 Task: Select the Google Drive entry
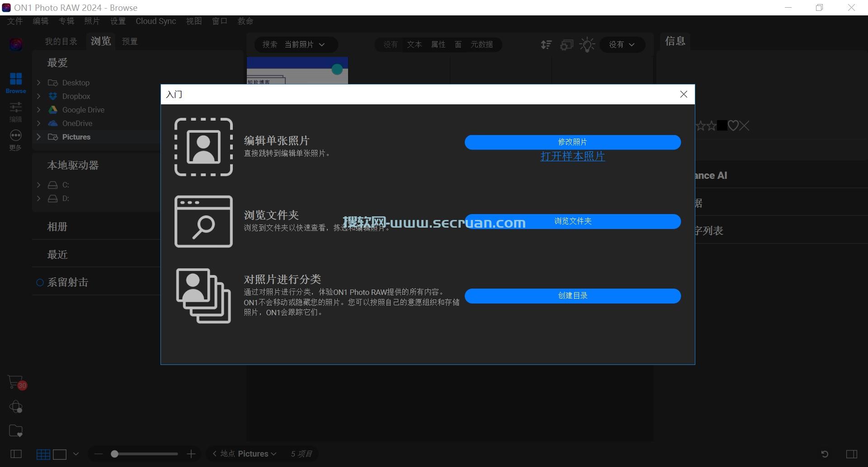(83, 110)
